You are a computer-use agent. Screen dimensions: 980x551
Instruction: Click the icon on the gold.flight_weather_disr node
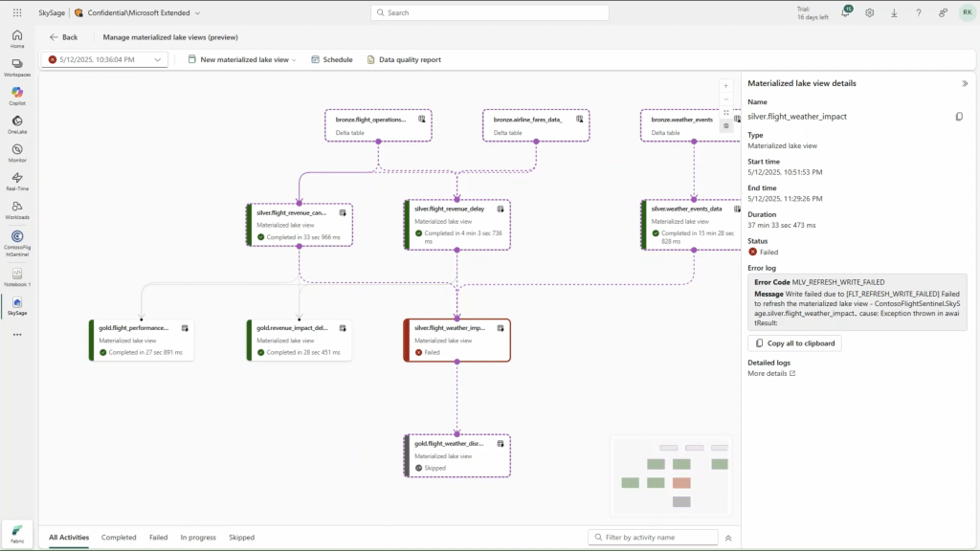click(x=500, y=444)
